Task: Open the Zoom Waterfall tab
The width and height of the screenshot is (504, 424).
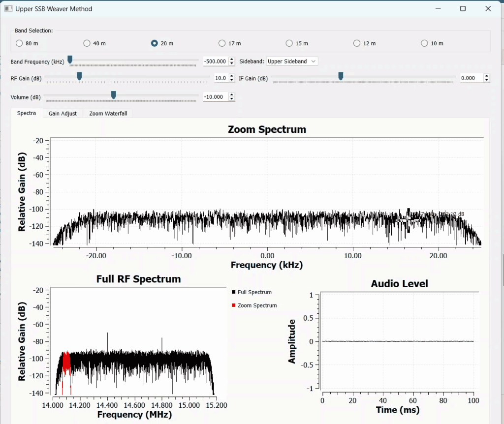Action: [x=107, y=113]
